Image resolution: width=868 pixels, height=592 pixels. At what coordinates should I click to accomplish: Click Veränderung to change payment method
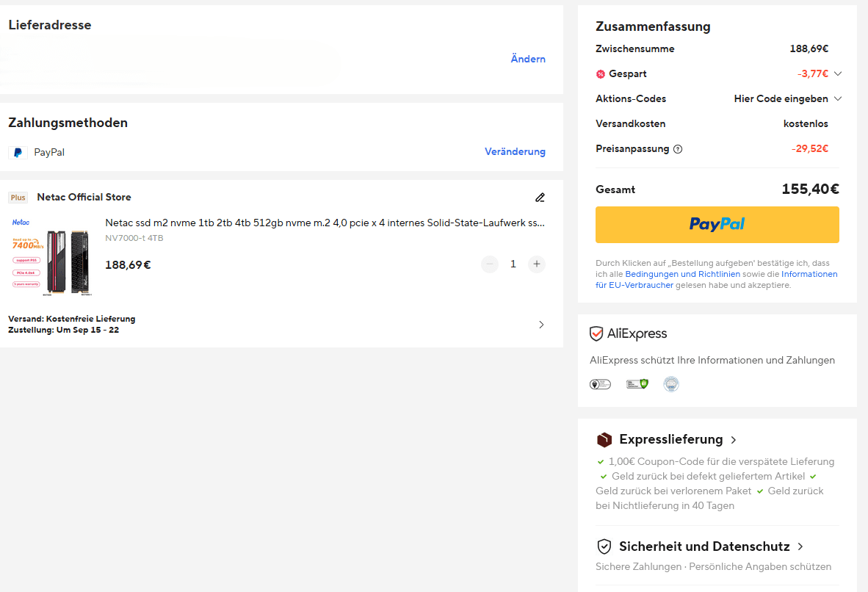coord(515,152)
